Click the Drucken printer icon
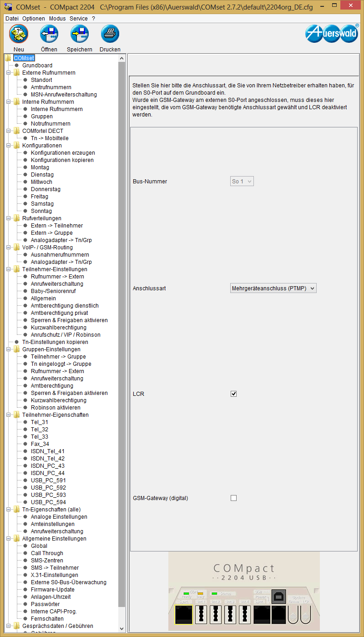Image resolution: width=364 pixels, height=637 pixels. click(x=110, y=34)
